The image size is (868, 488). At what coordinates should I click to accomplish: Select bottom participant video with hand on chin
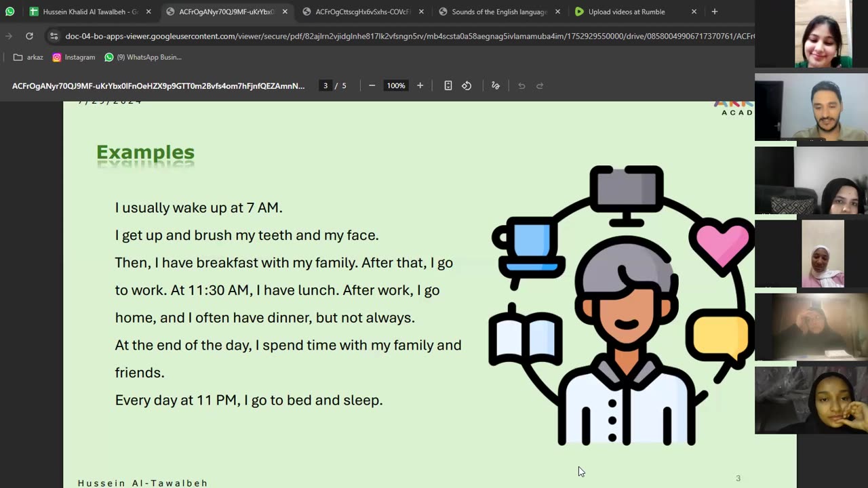tap(811, 400)
